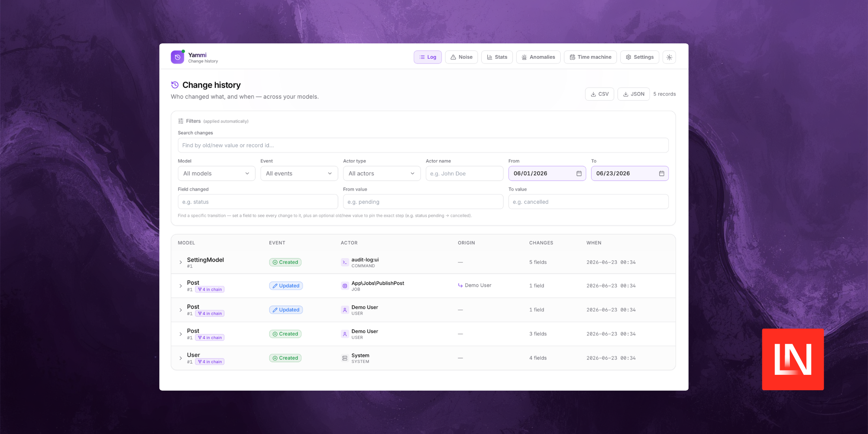
Task: Click the '5 records' count text
Action: coord(664,94)
